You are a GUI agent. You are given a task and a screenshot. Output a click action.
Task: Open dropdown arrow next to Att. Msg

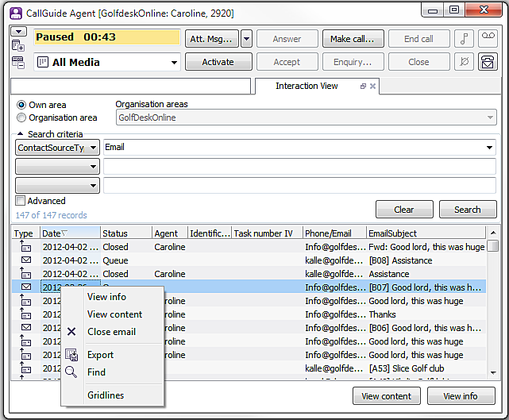pyautogui.click(x=247, y=39)
